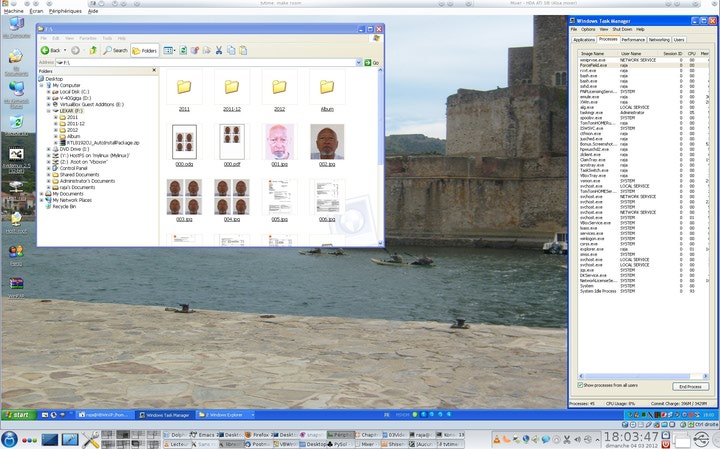The height and width of the screenshot is (449, 720).
Task: Sort processes by Image Name column header
Action: pos(597,54)
